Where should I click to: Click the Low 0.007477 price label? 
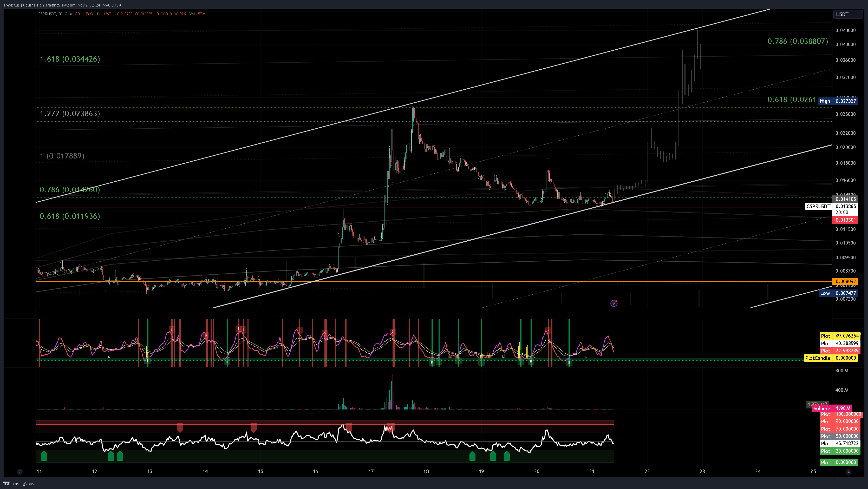pos(838,293)
